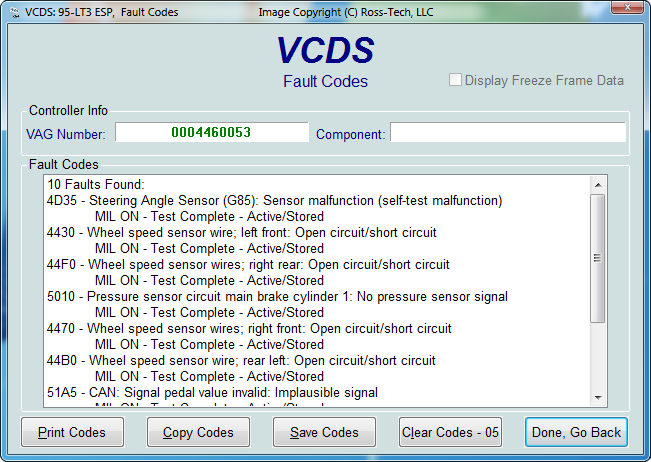
Task: Select fault 51A5 CAN pedal value line
Action: click(x=213, y=392)
